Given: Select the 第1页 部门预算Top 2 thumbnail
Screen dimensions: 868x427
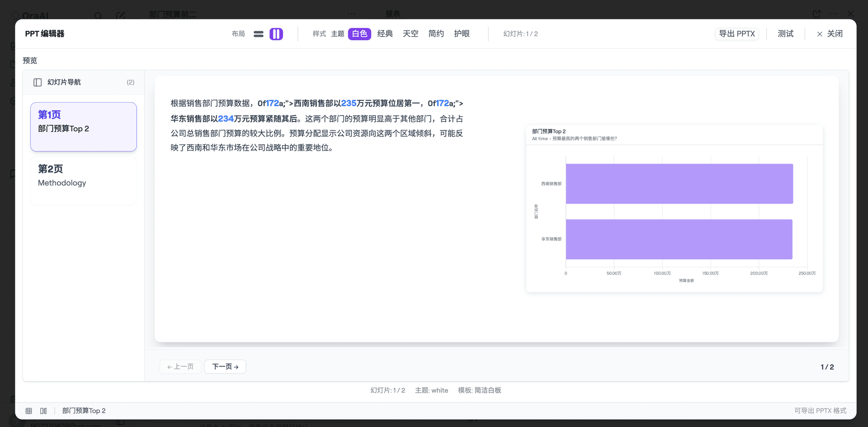Looking at the screenshot, I should 83,127.
